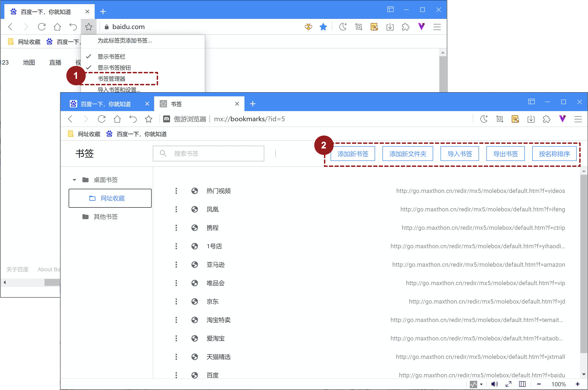Click the star bookmark icon in front window

click(148, 119)
